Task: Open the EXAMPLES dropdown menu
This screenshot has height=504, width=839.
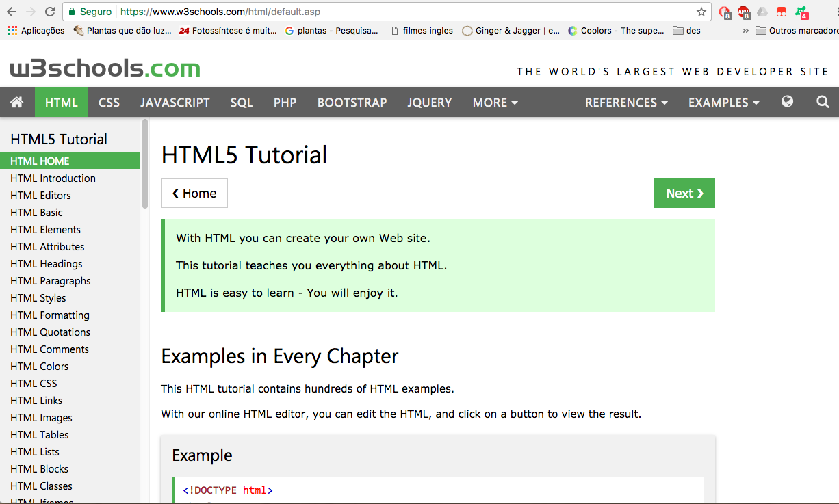Action: (x=724, y=102)
